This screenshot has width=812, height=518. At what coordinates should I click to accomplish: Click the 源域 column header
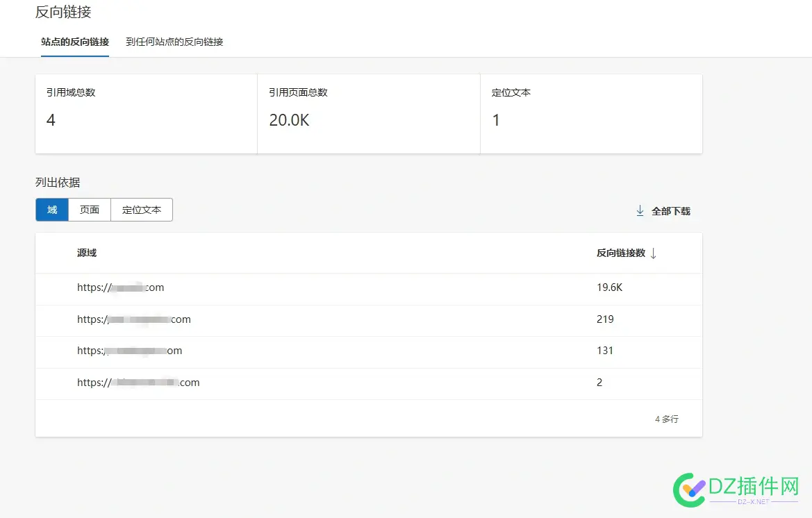click(87, 253)
